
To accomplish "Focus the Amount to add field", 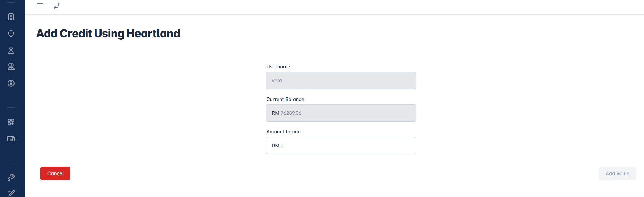I will (x=341, y=146).
